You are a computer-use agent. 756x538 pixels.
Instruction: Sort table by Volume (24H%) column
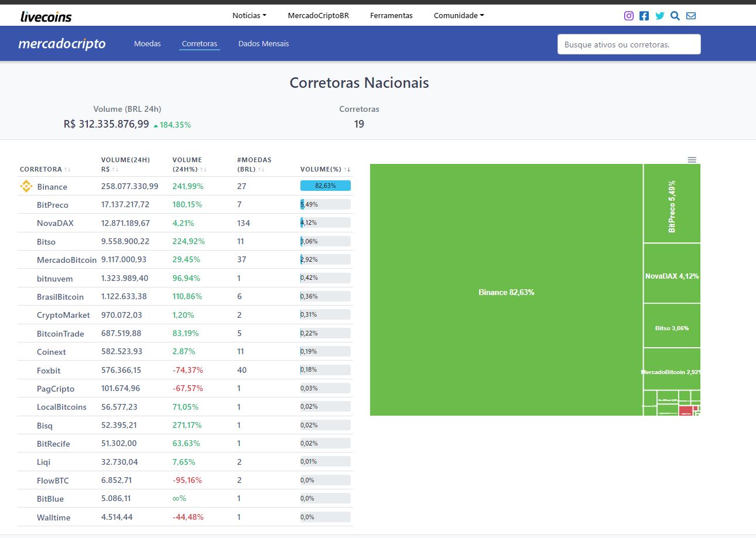pos(190,165)
